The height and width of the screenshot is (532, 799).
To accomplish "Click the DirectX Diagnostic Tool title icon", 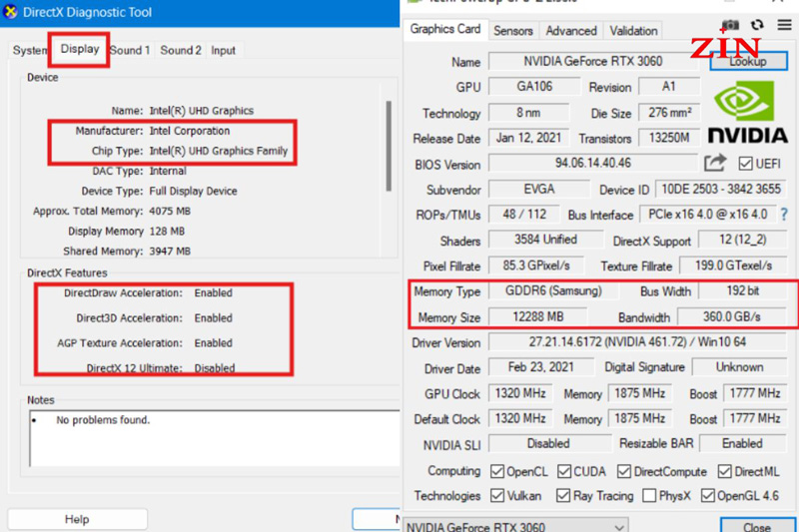I will [10, 12].
